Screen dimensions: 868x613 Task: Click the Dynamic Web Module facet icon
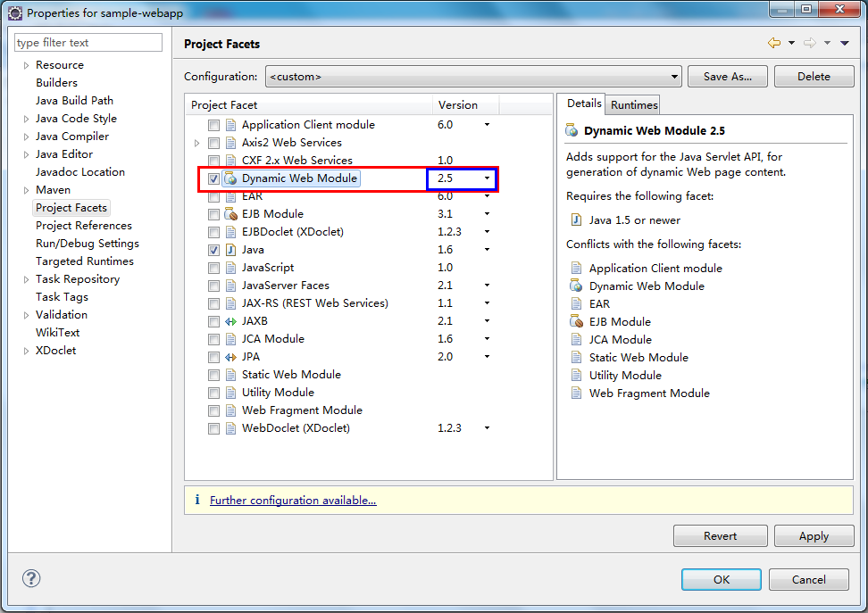click(230, 178)
